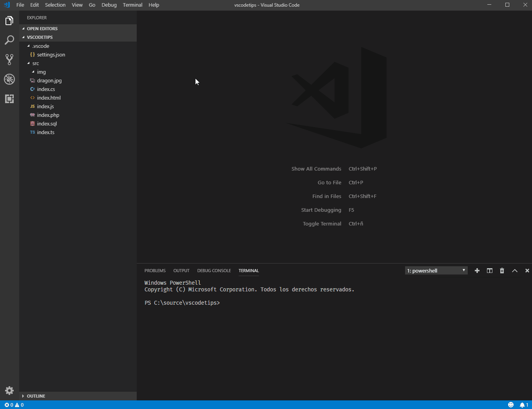The width and height of the screenshot is (532, 409).
Task: Maximize the VS Code window
Action: 507,5
